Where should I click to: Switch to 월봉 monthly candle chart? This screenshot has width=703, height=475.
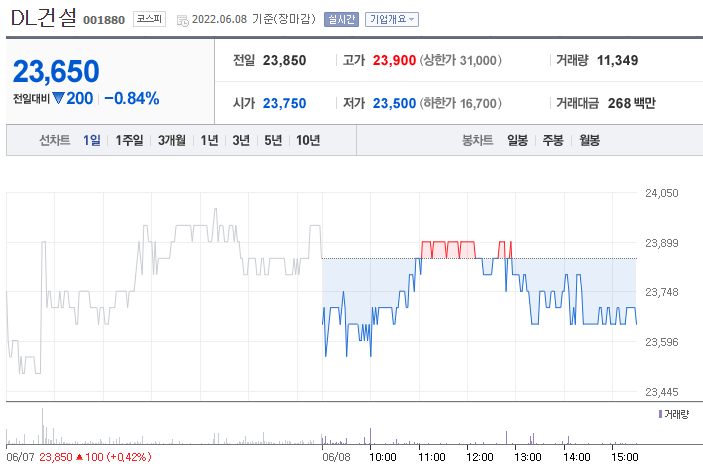click(589, 140)
